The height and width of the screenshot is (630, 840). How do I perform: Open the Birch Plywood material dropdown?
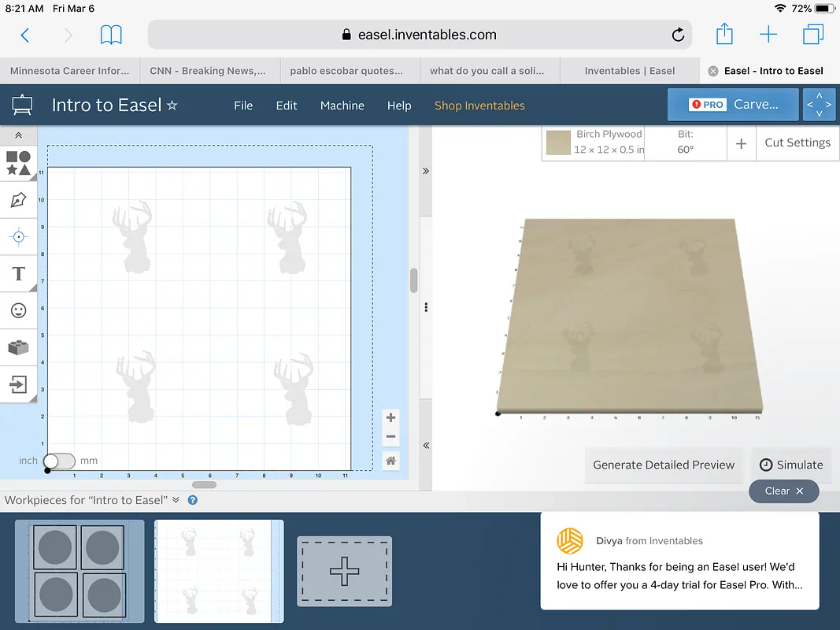click(x=609, y=143)
